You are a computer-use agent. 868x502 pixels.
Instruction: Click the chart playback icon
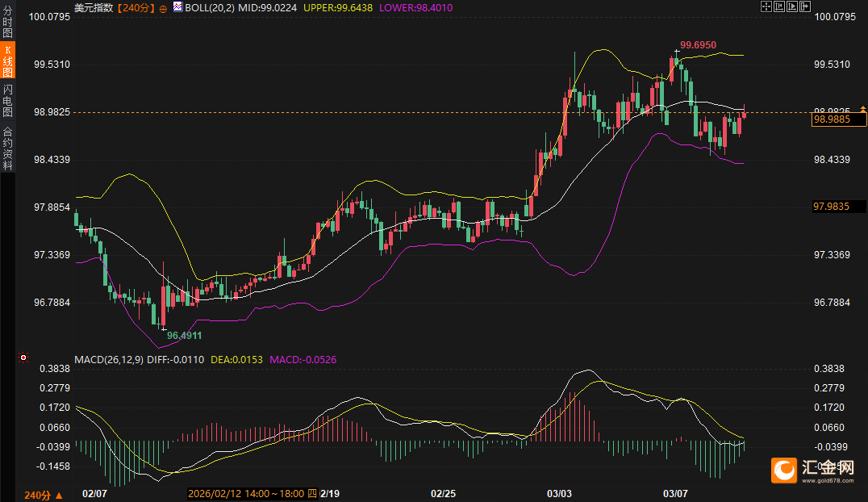791,6
